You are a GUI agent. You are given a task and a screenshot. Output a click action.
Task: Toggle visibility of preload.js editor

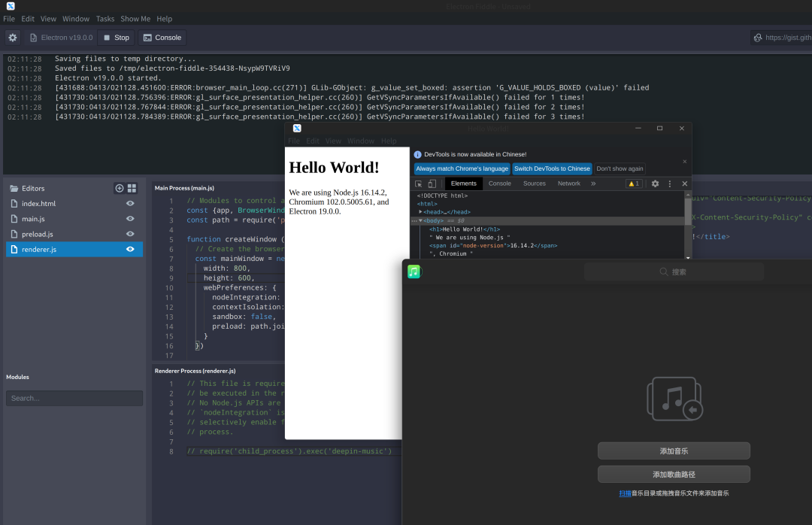point(131,234)
